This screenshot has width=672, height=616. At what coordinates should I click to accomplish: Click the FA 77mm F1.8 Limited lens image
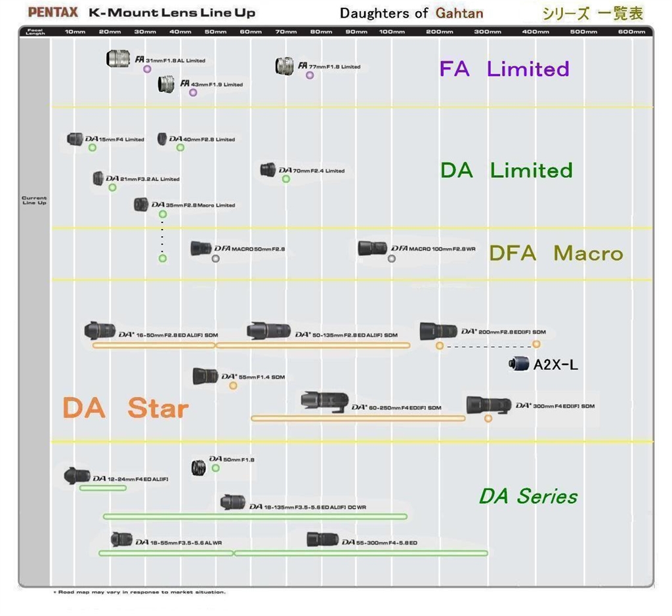(284, 66)
